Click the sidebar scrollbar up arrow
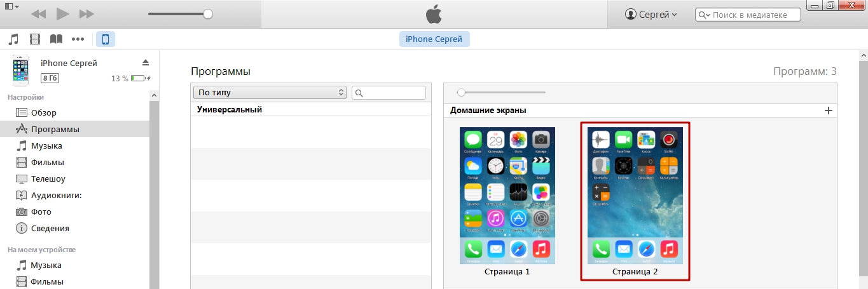 (155, 95)
